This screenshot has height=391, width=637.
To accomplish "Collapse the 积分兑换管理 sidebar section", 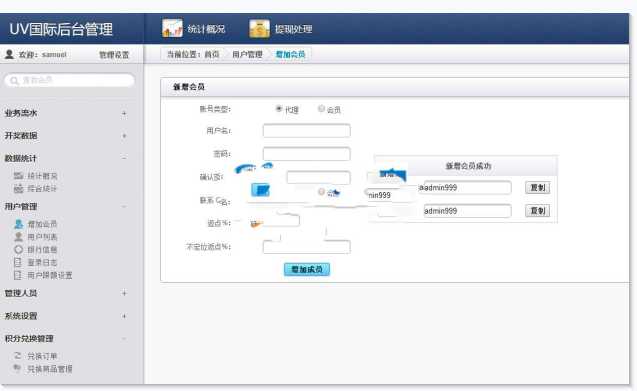I will (x=124, y=338).
